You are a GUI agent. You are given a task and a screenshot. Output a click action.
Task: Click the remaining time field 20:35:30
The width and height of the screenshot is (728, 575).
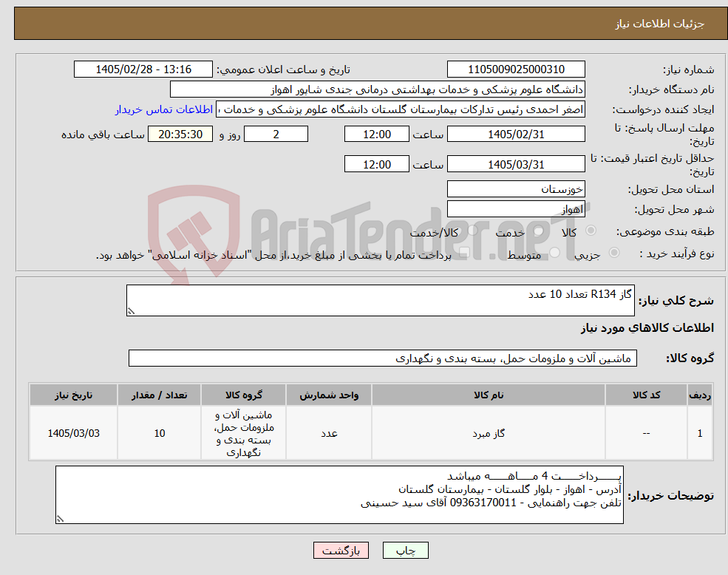click(180, 135)
